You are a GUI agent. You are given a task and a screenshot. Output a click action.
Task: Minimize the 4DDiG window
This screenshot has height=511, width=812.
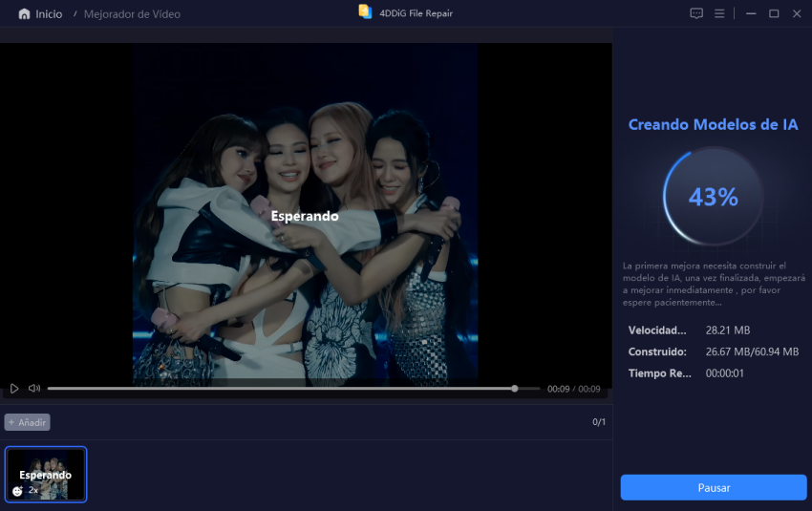tap(751, 13)
